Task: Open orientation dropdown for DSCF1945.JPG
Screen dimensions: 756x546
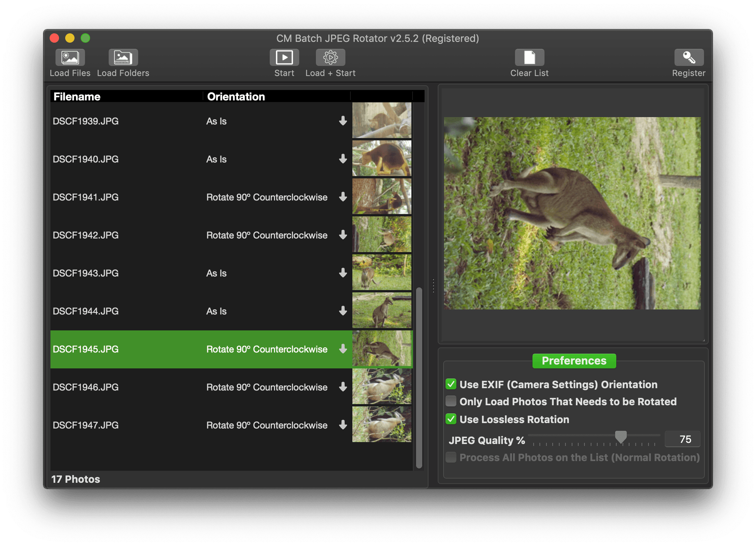Action: pyautogui.click(x=343, y=349)
